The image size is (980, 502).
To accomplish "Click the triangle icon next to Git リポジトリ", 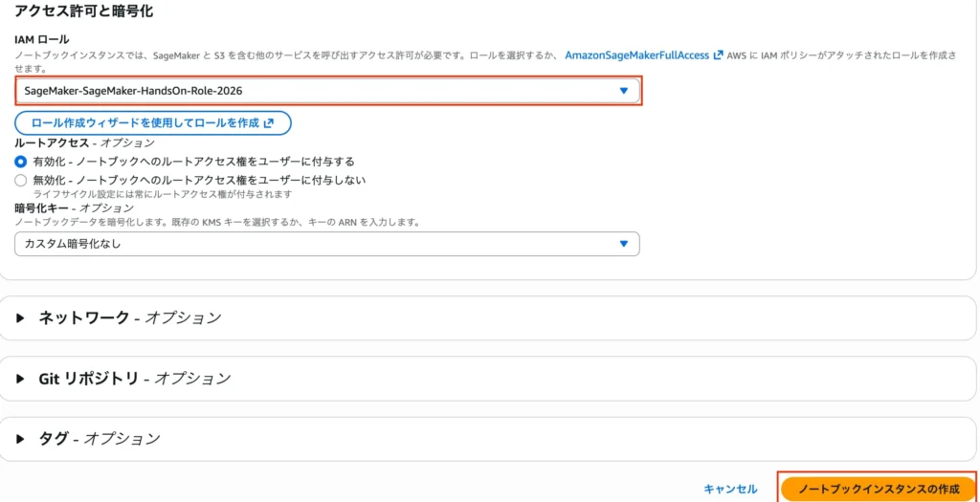I will (21, 379).
